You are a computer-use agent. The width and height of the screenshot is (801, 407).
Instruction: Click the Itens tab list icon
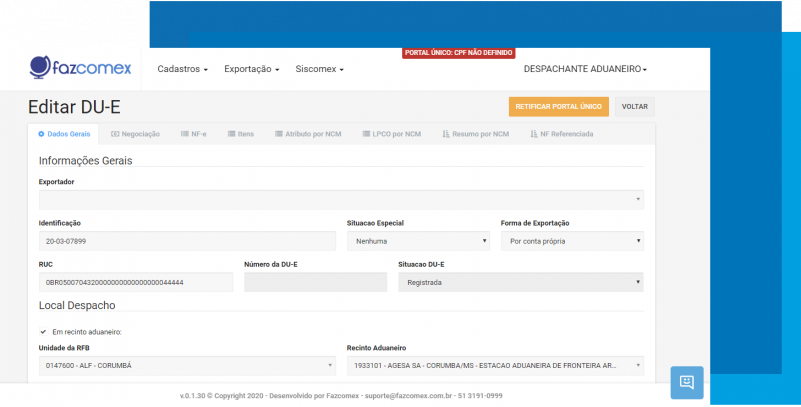(231, 133)
